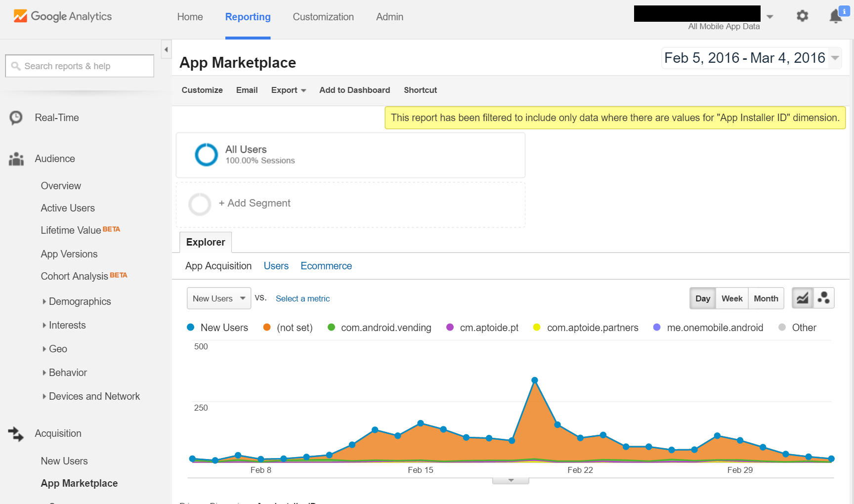This screenshot has height=504, width=854.
Task: Open the settings gear icon
Action: coord(802,16)
